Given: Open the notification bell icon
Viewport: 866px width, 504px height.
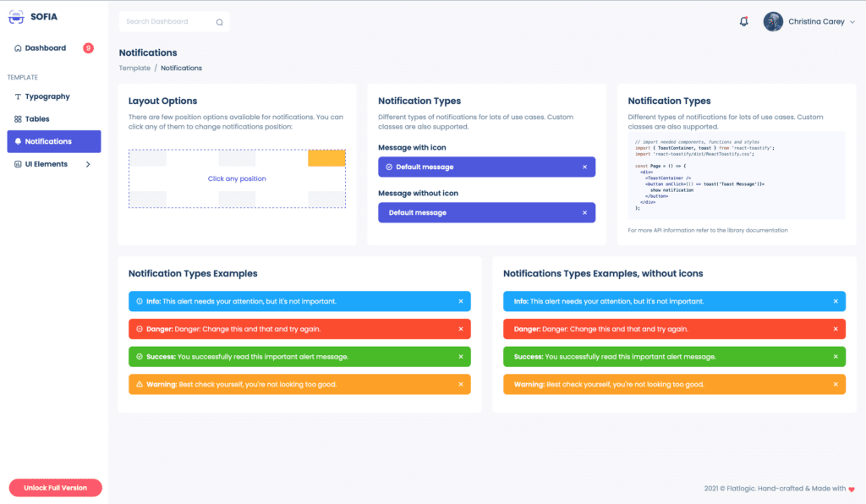Looking at the screenshot, I should coord(744,21).
